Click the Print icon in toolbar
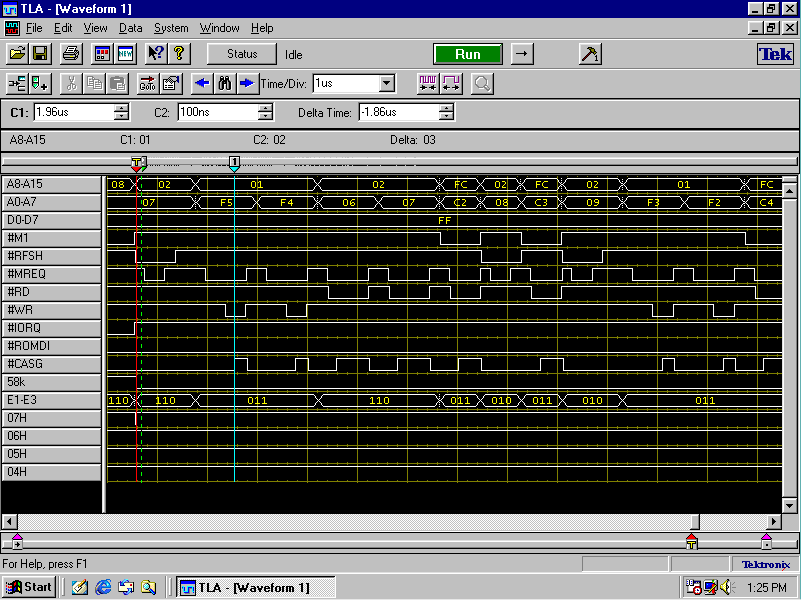The height and width of the screenshot is (600, 801). [71, 54]
